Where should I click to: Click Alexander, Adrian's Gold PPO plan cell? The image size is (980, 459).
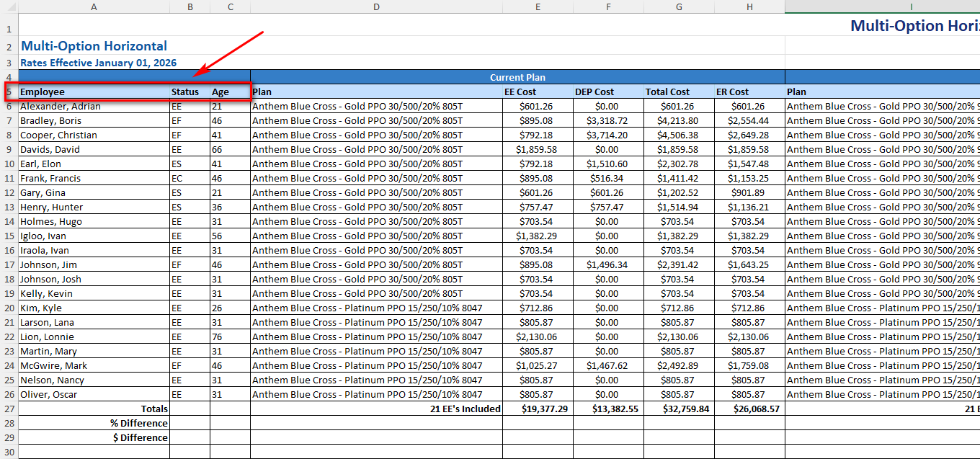click(376, 106)
